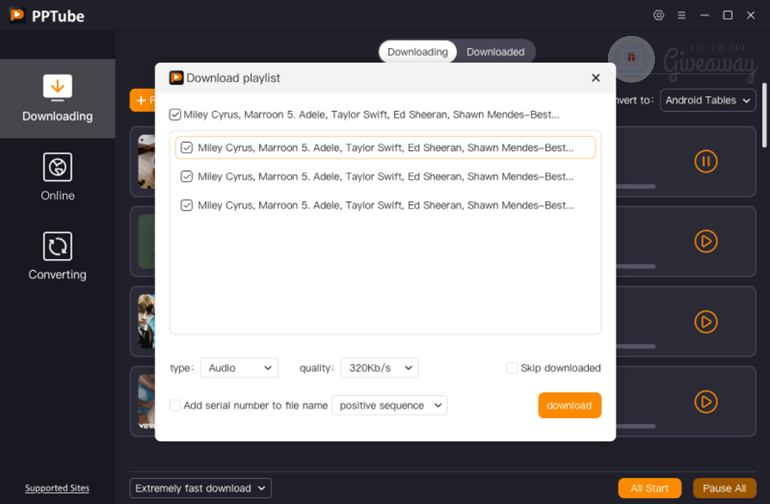This screenshot has width=770, height=504.
Task: Resume the last download in the list
Action: [x=705, y=402]
